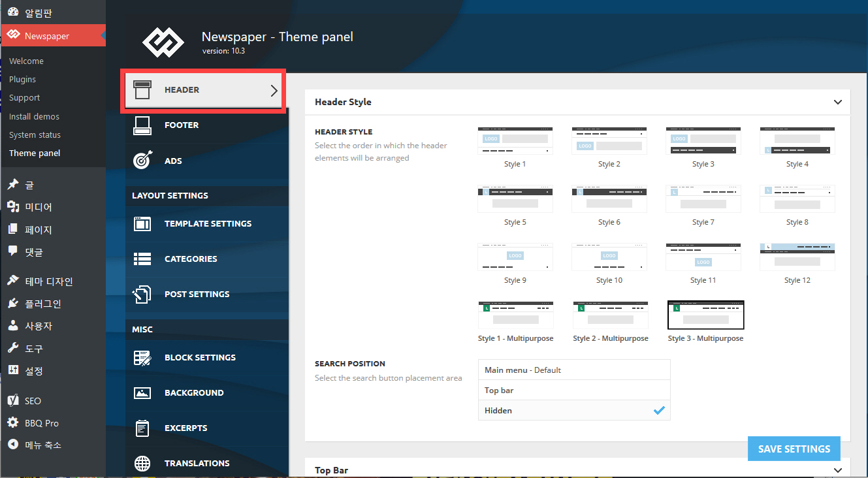Choose header Style 3 thumbnail
The image size is (868, 478).
coord(703,141)
